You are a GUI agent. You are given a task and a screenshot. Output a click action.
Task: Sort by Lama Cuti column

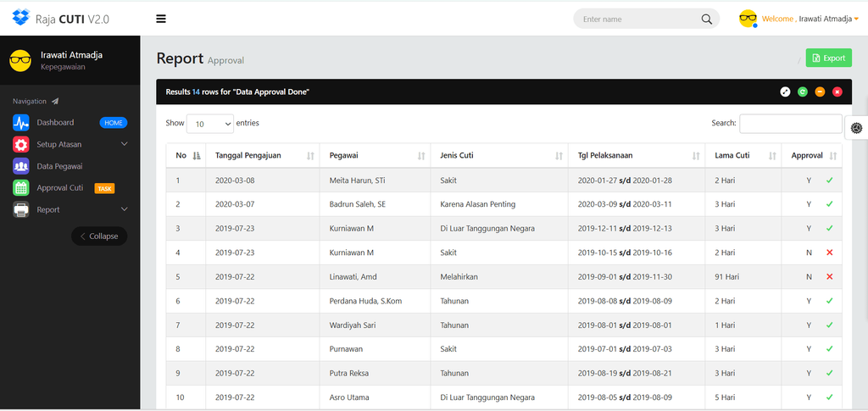(x=743, y=156)
